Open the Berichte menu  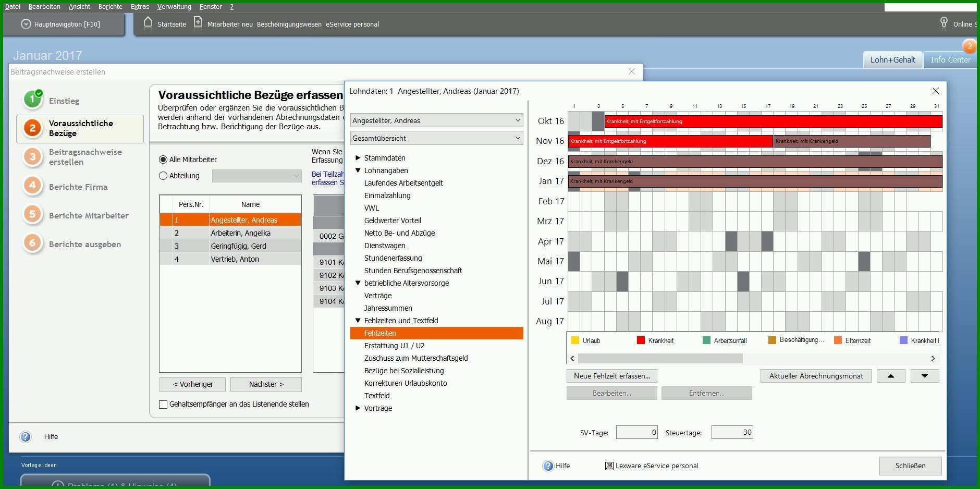(111, 7)
